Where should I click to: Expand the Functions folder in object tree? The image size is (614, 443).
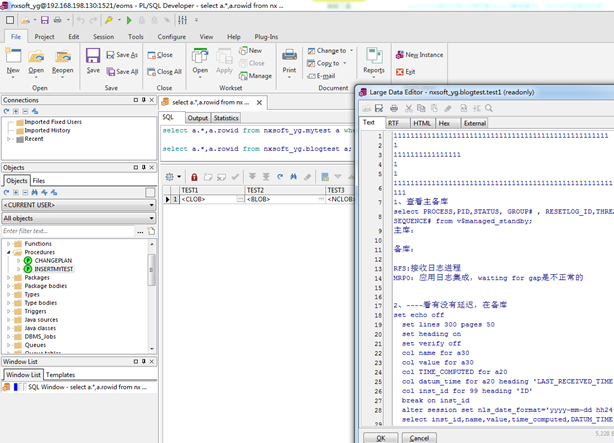coord(8,243)
